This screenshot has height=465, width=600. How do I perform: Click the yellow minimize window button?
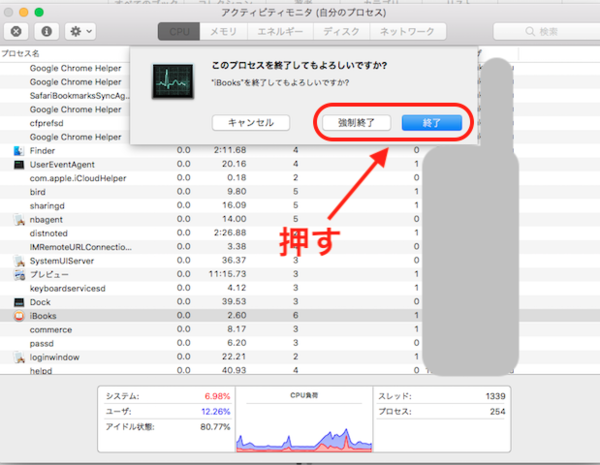pyautogui.click(x=24, y=12)
